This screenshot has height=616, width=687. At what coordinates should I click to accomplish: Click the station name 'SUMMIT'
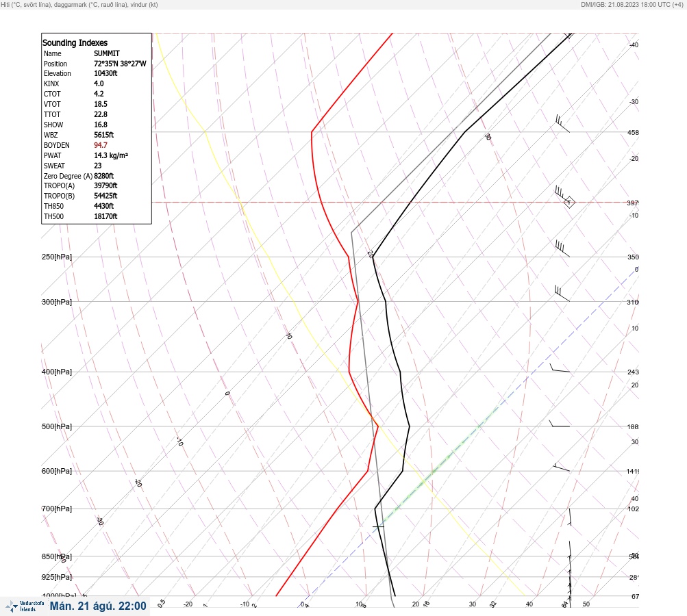pyautogui.click(x=106, y=53)
